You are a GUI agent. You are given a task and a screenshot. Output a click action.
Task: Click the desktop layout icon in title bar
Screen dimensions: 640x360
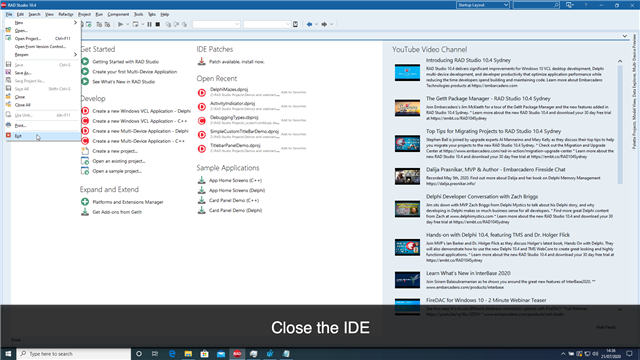(570, 5)
